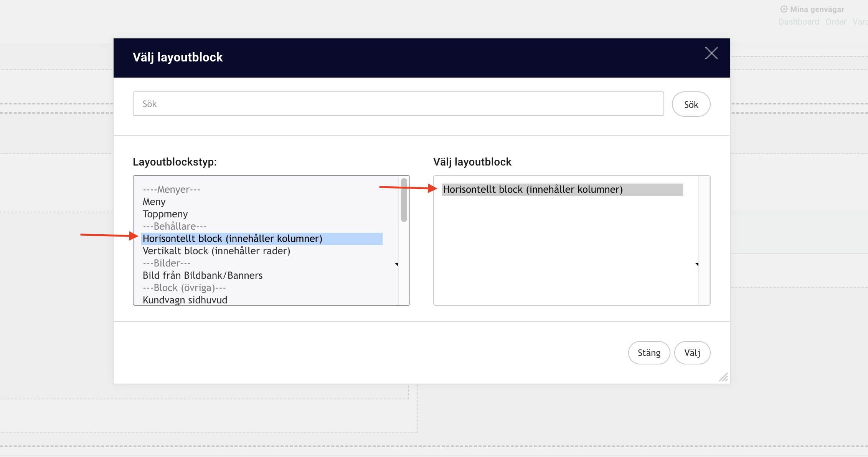
Task: Click the Mina genvägar label
Action: tap(817, 9)
